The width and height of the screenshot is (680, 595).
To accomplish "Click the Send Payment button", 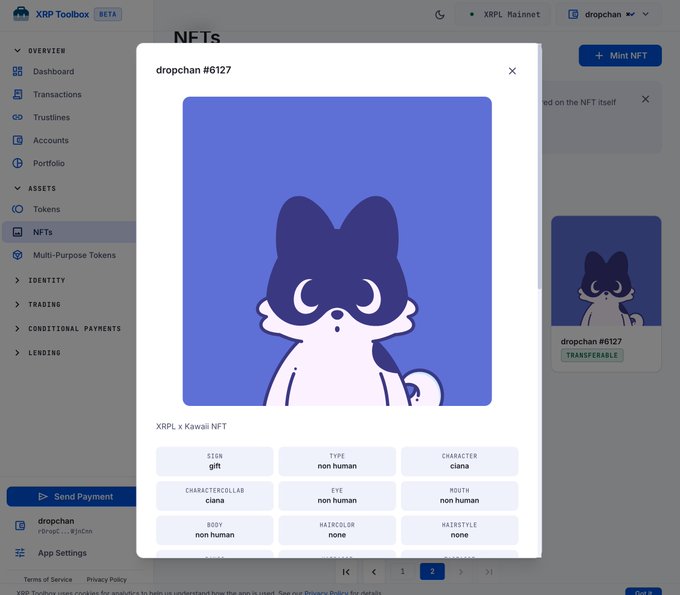I will 72,497.
